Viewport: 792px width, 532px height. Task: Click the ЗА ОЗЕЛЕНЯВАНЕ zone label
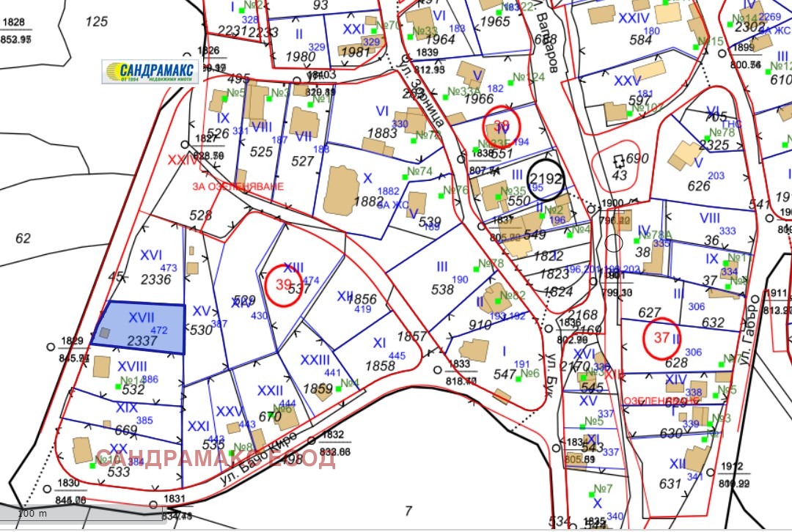(237, 186)
